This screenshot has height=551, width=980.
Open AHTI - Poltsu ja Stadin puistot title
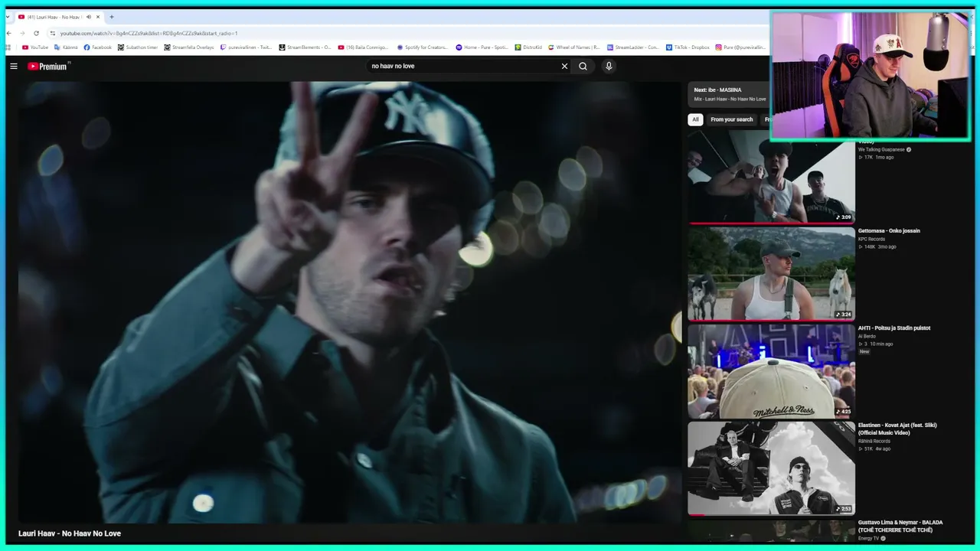[x=894, y=328]
